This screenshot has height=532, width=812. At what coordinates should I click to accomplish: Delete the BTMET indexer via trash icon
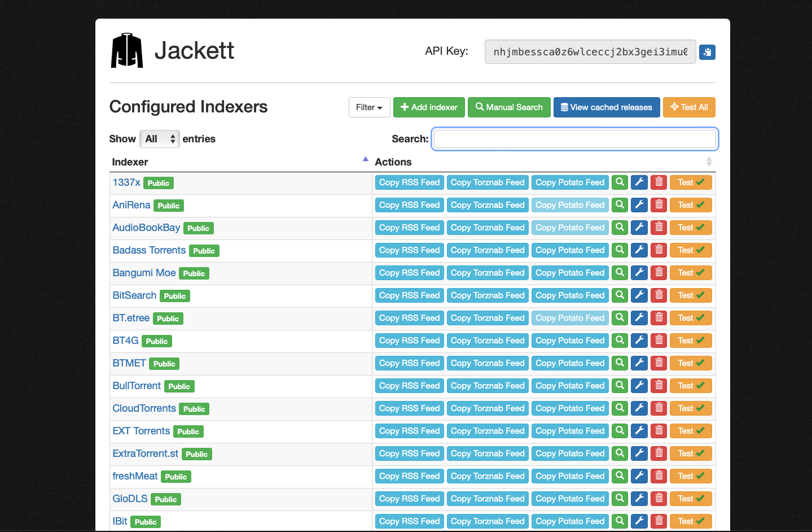pyautogui.click(x=659, y=363)
